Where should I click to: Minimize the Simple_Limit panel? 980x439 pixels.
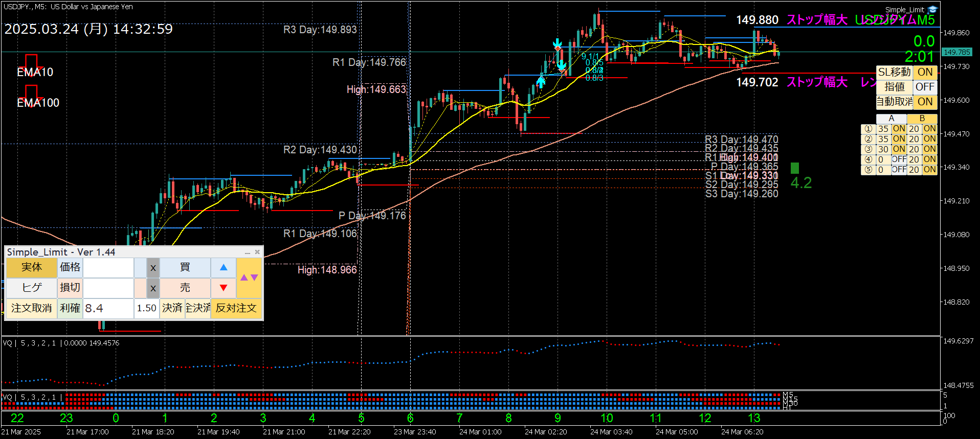(248, 252)
